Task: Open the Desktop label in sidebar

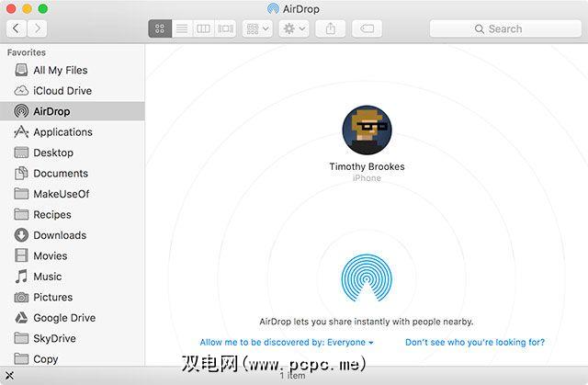Action: [53, 153]
